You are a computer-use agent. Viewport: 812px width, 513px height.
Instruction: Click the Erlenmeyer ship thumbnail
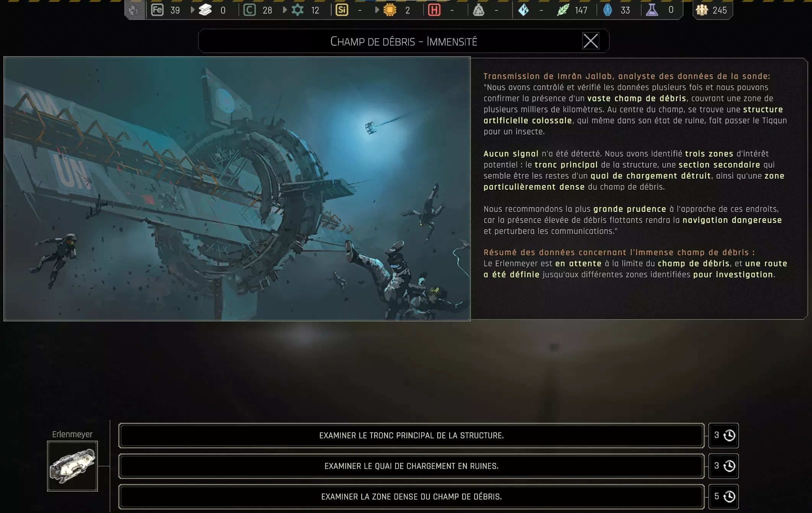tap(72, 466)
